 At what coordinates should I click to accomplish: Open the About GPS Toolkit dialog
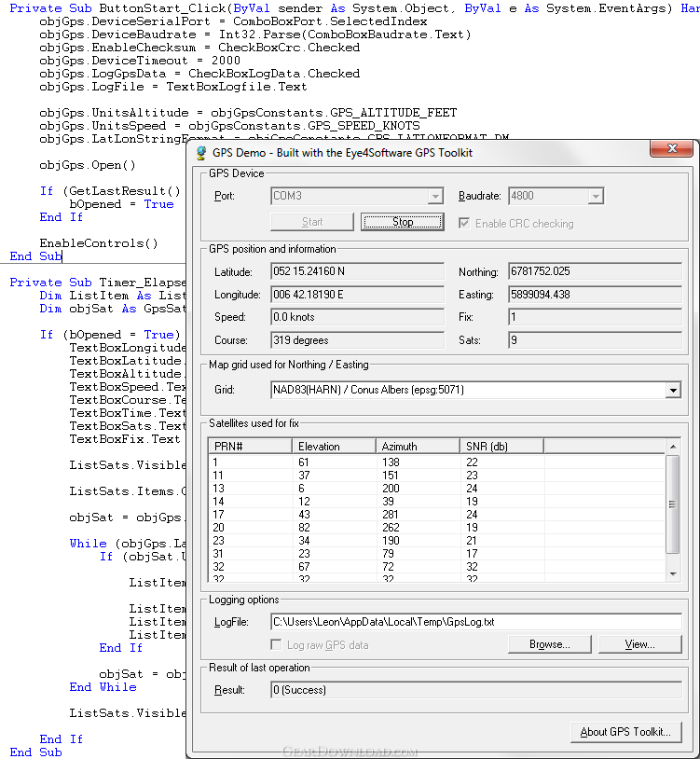(x=625, y=732)
